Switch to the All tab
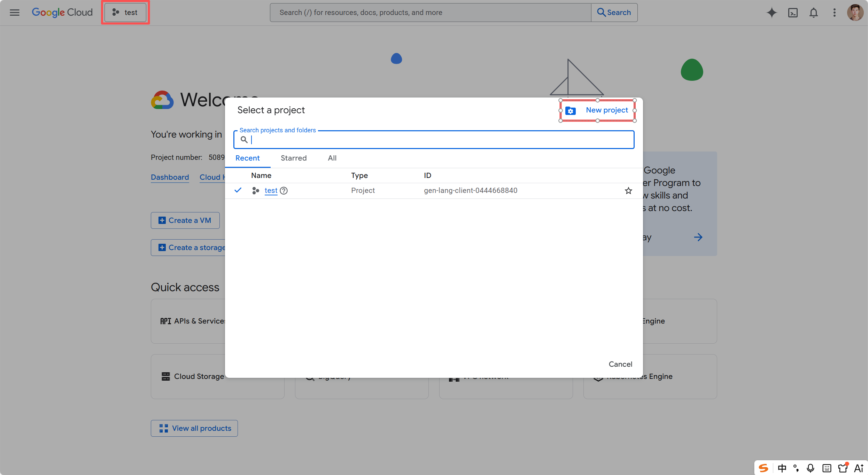The width and height of the screenshot is (868, 475). [332, 158]
